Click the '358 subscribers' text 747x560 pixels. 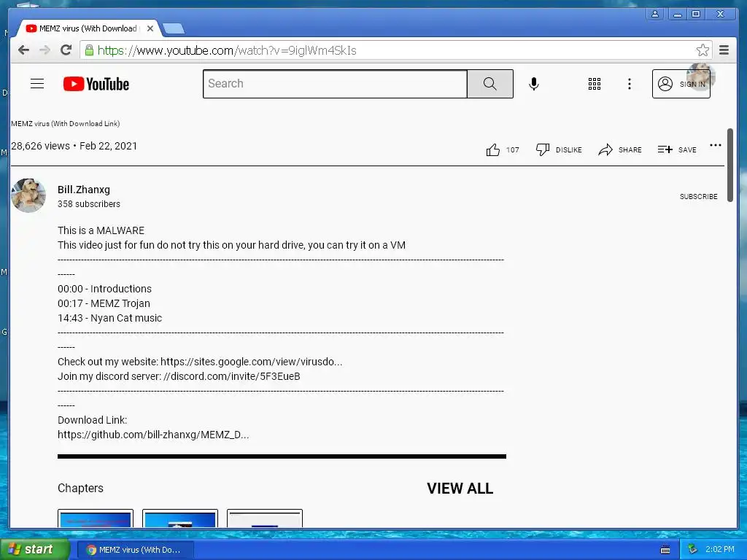point(89,204)
